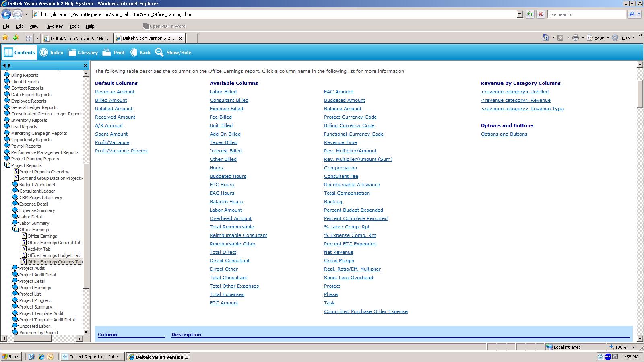Click the Contents book icon

8,53
